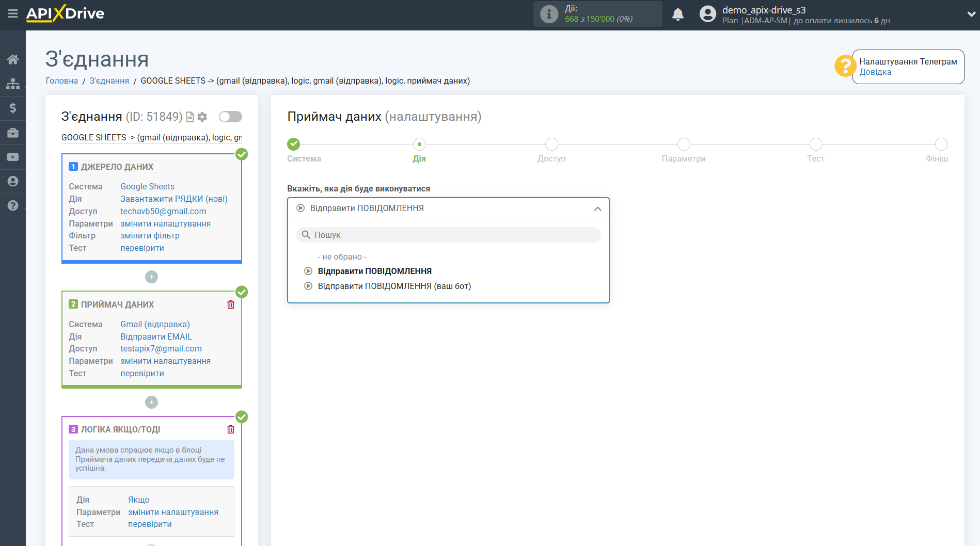This screenshot has width=980, height=546.
Task: Click the 'ЛОГІКА ЯКЩО/ТОДІ' block header
Action: [x=120, y=429]
